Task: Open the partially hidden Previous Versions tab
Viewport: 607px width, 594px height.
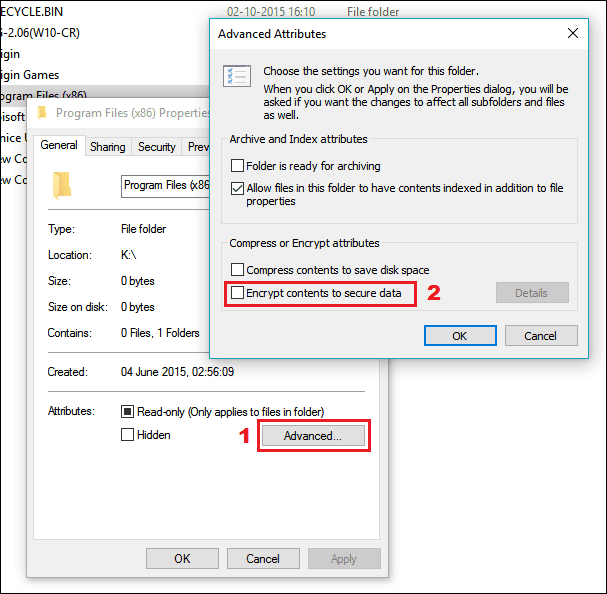Action: (x=196, y=147)
